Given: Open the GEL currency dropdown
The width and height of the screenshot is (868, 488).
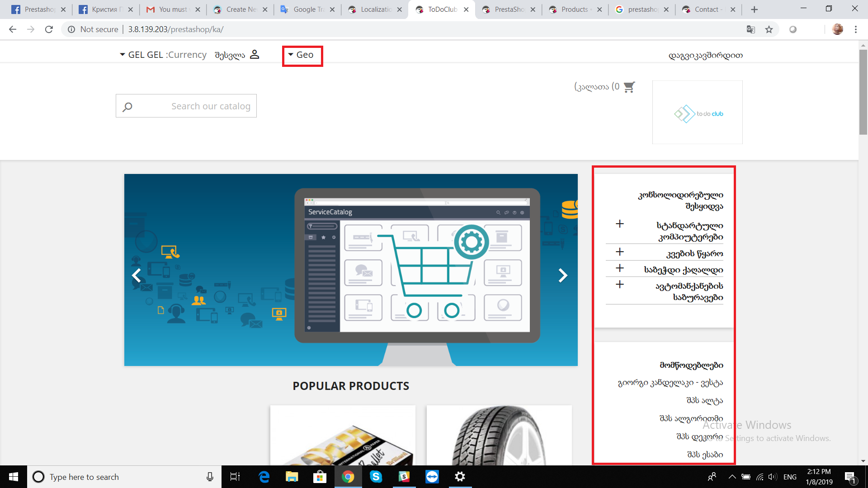Looking at the screenshot, I should click(145, 55).
